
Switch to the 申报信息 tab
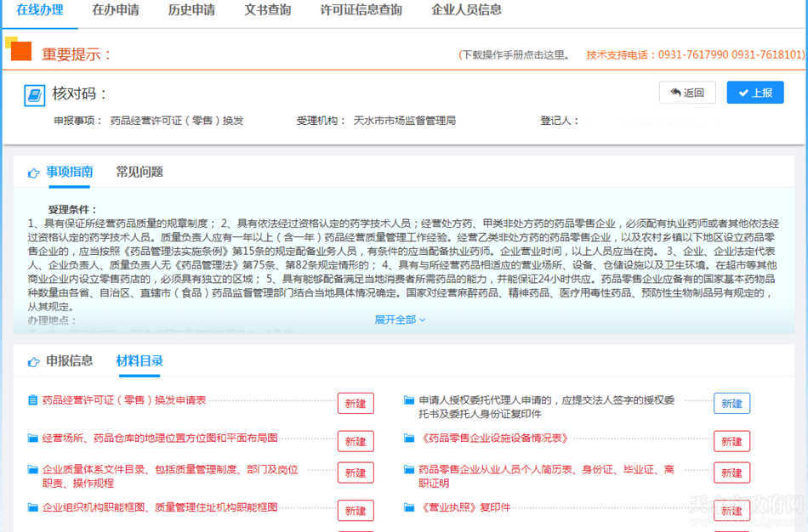pyautogui.click(x=70, y=361)
